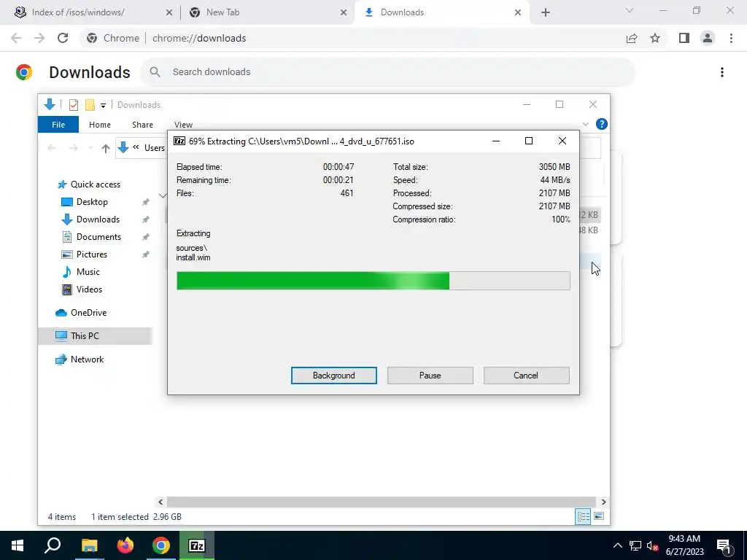This screenshot has height=560, width=747.
Task: Open a new Chrome tab with plus
Action: point(546,13)
